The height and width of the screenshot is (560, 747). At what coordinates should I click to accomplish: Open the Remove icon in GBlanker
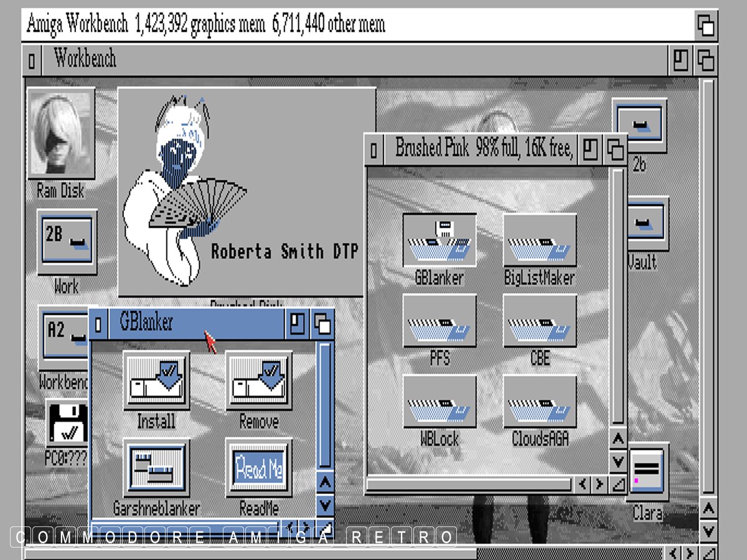(x=258, y=381)
